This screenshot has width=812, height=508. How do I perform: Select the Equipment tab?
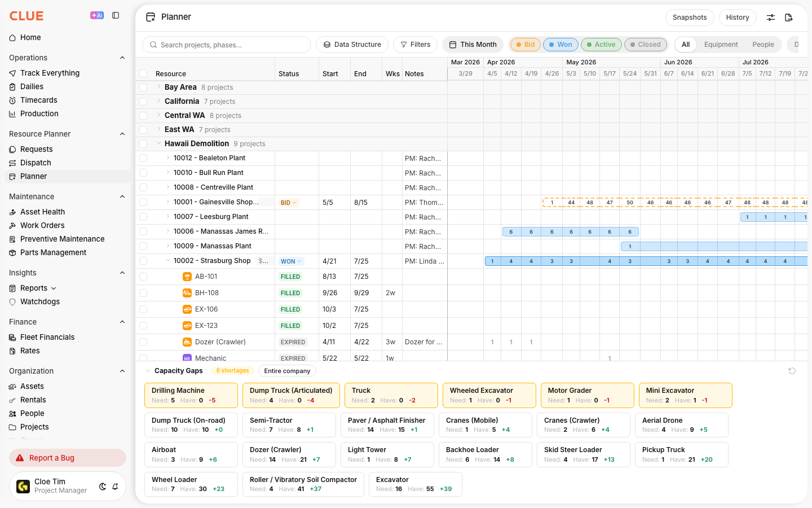(721, 45)
